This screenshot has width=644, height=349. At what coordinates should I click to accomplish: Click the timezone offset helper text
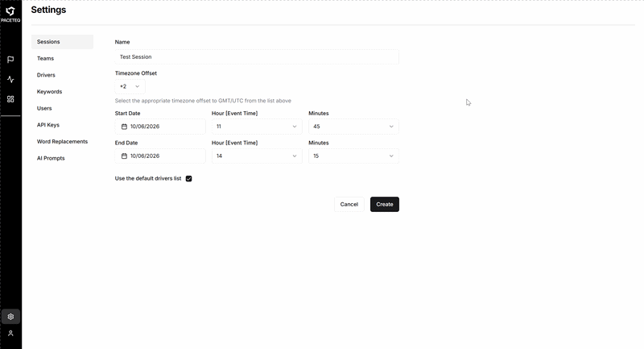pyautogui.click(x=203, y=101)
